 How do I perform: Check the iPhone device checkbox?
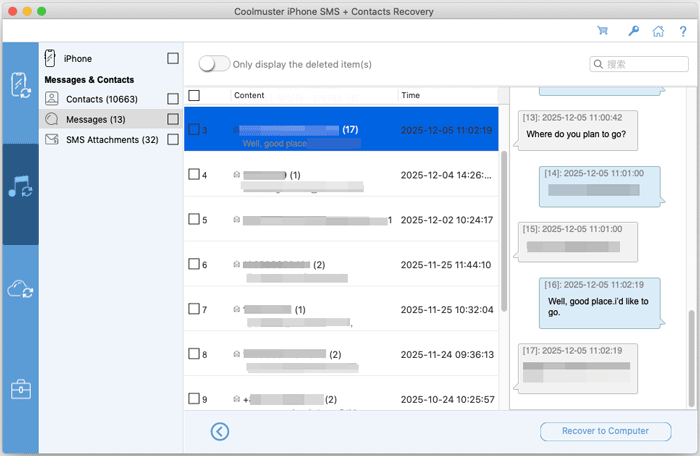(x=173, y=59)
